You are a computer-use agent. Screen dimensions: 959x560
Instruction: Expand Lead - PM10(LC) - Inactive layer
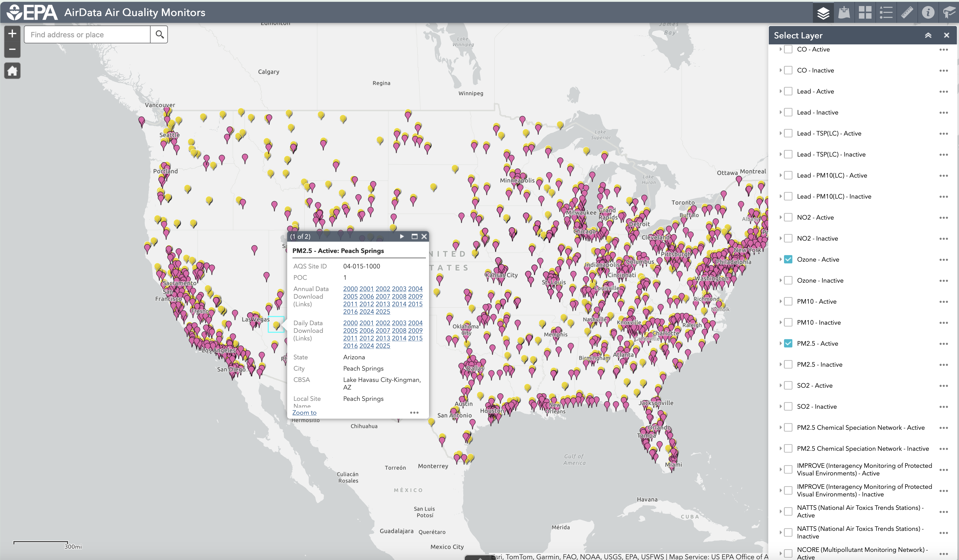(780, 196)
